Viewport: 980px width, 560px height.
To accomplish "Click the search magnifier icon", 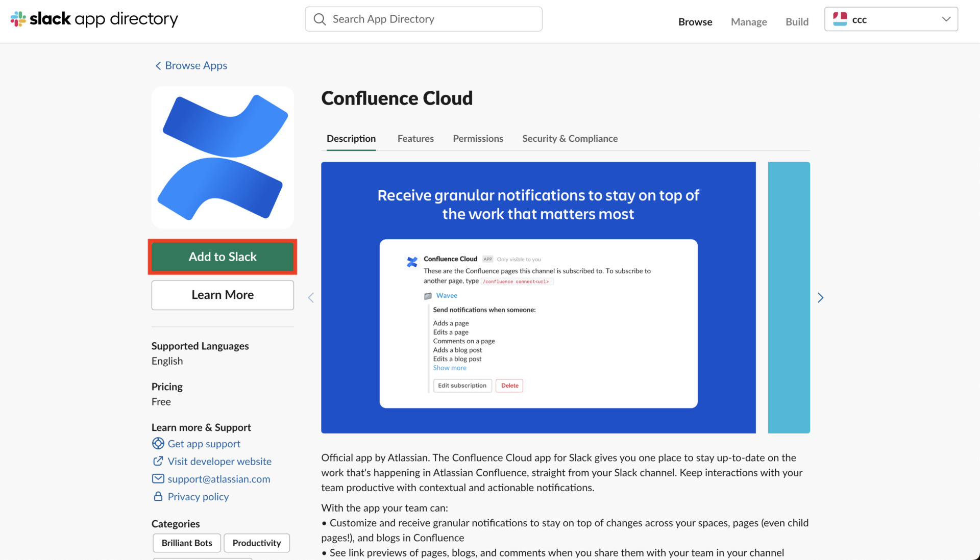I will pos(320,19).
